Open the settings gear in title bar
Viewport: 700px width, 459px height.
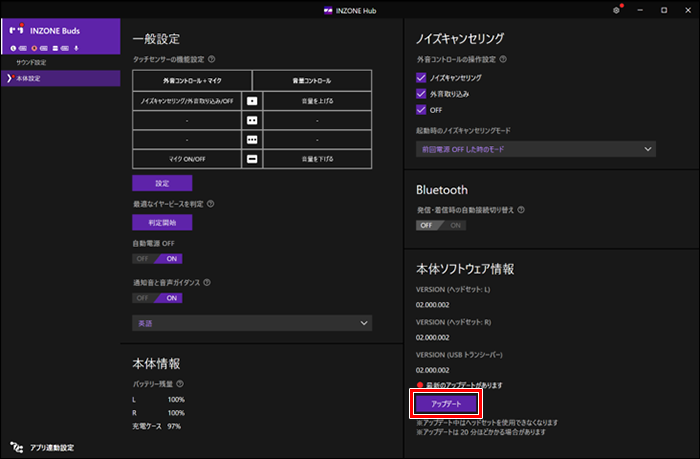[616, 10]
